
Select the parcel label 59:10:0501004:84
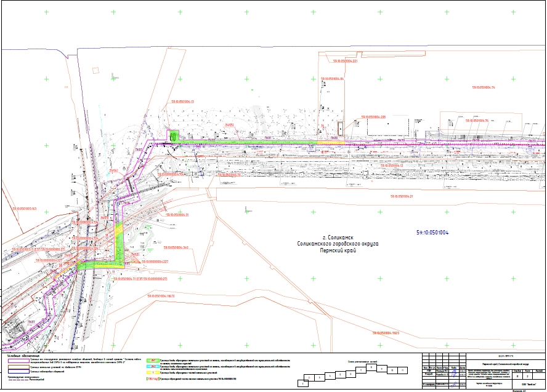[x=332, y=79]
